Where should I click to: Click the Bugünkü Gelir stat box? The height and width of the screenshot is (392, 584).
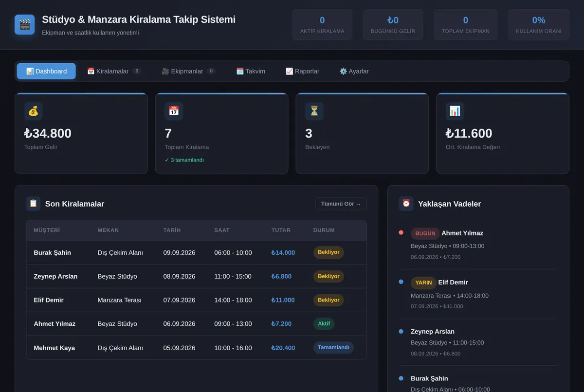coord(393,25)
